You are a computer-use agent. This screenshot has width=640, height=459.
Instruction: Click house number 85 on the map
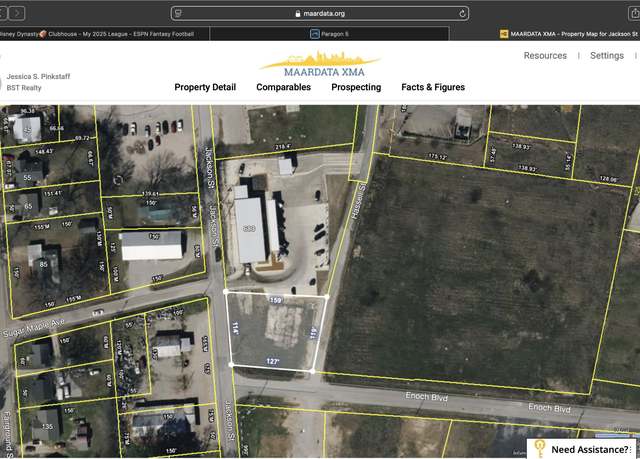pyautogui.click(x=43, y=264)
